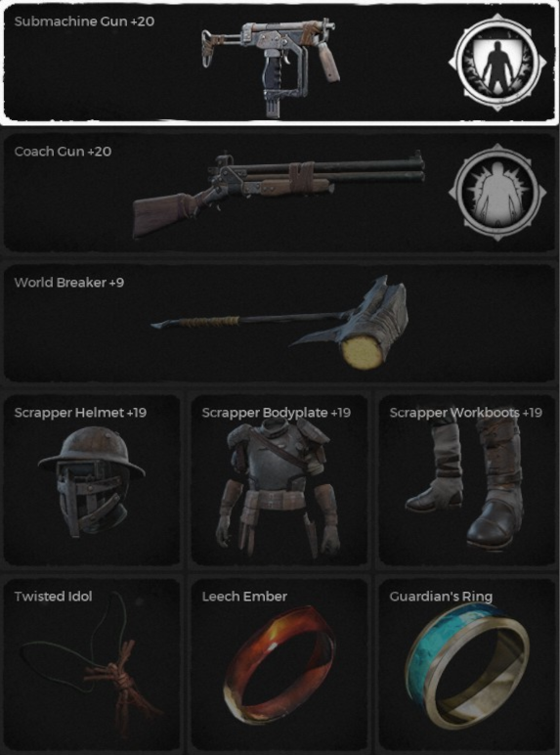
Task: Click the Submachine Gun weapon image
Action: [271, 67]
